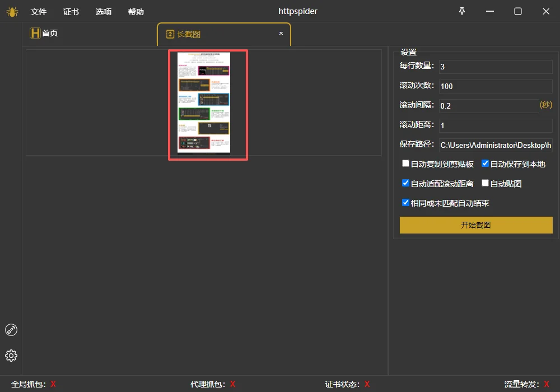Click the 证书状态 status X indicator
This screenshot has height=392, width=560.
[367, 384]
